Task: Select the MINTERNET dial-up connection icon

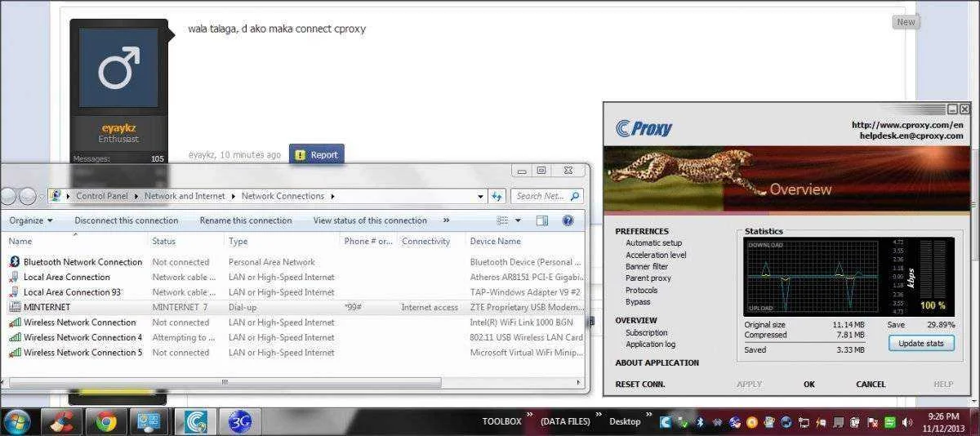Action: [14, 307]
